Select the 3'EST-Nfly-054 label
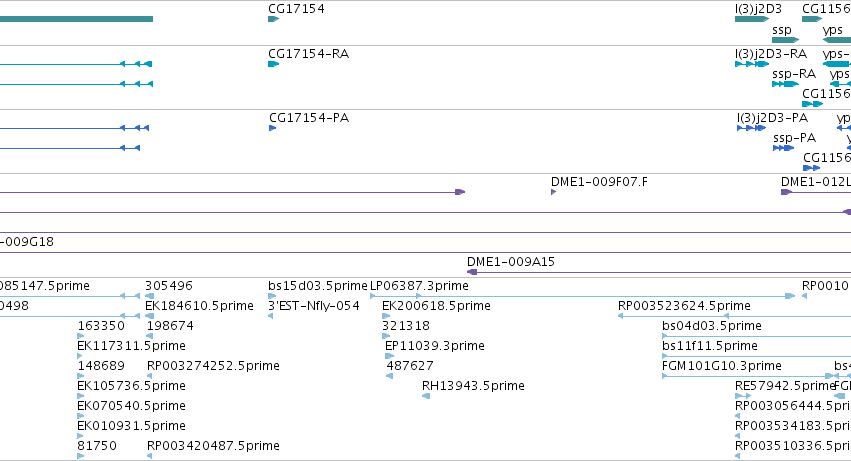The image size is (851, 461). pyautogui.click(x=314, y=306)
